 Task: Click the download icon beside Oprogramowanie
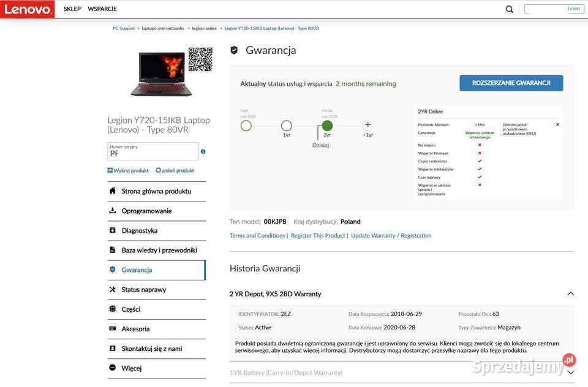click(113, 211)
